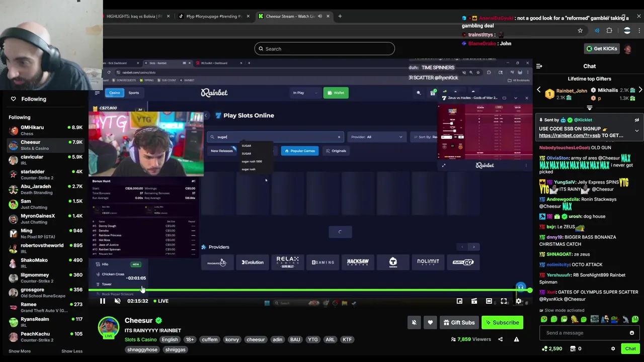Click the Search field on Kick
The image size is (644, 362).
(325, 49)
